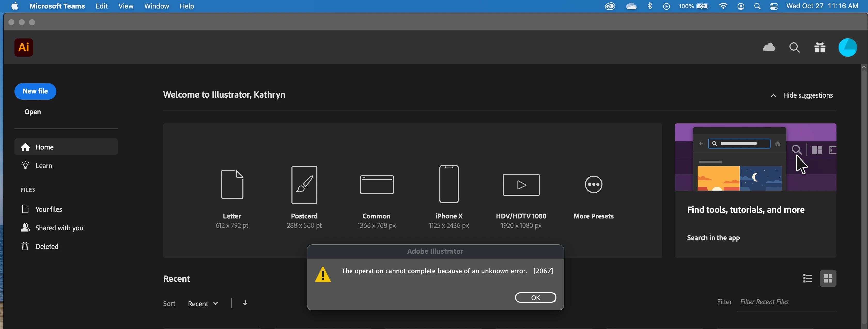The height and width of the screenshot is (329, 868).
Task: Open the Sort Recent dropdown
Action: point(203,304)
